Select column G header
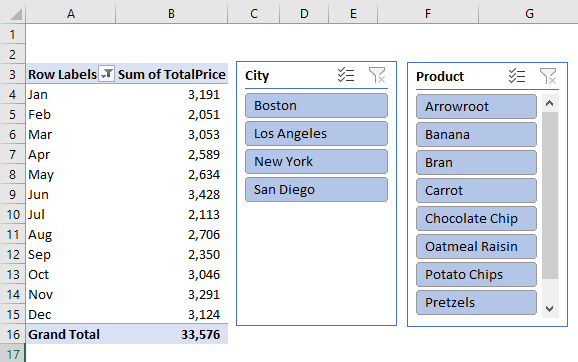Screen dimensions: 578x362 pyautogui.click(x=529, y=14)
